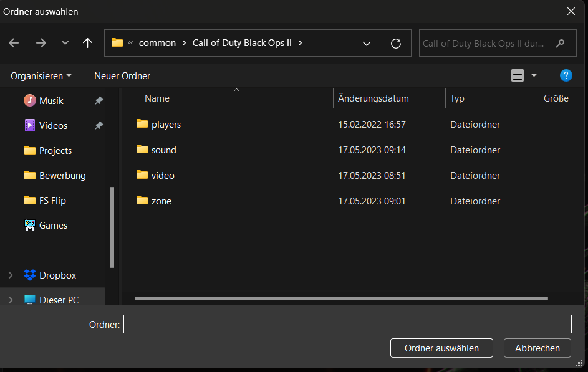Cancel the dialog with Abbrechen
Screen dimensions: 588x372
537,348
